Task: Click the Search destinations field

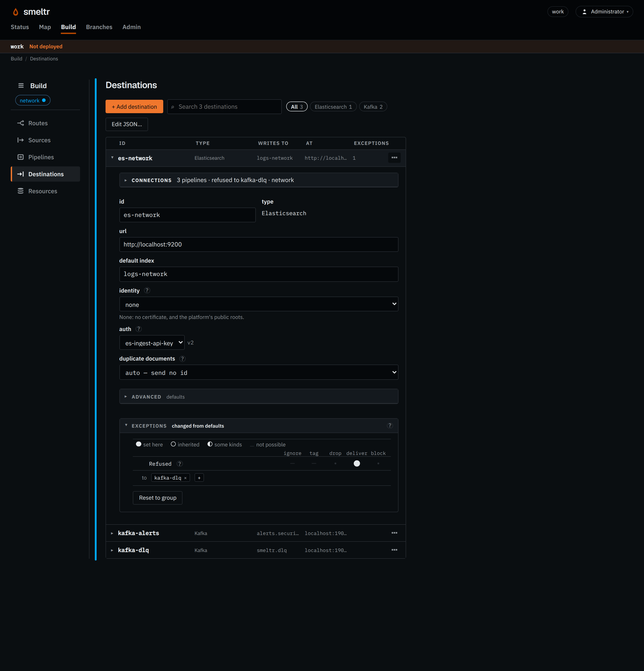Action: pos(225,107)
